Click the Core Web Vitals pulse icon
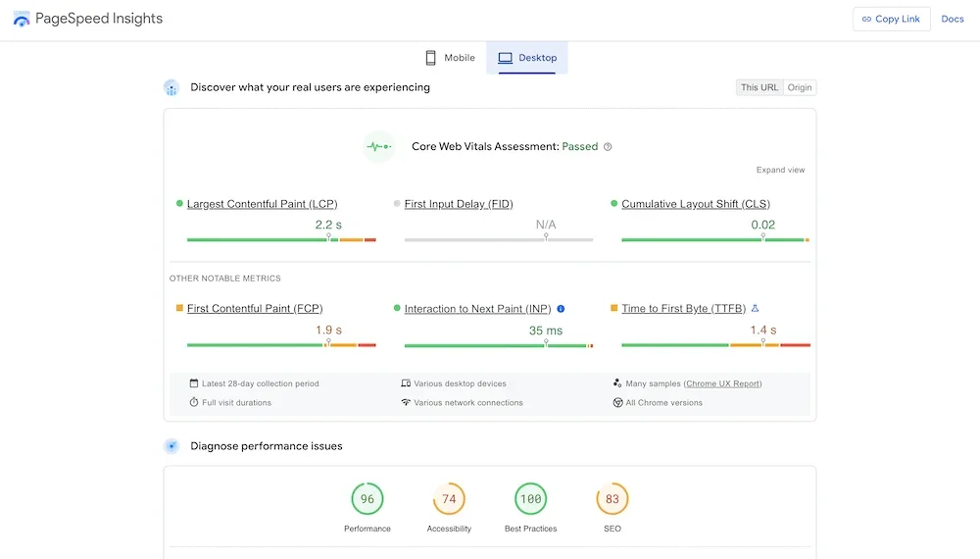The width and height of the screenshot is (980, 559). click(x=378, y=147)
